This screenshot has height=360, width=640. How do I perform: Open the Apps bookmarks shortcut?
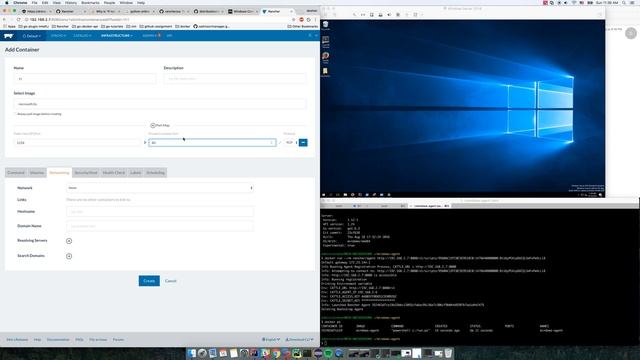pos(9,27)
